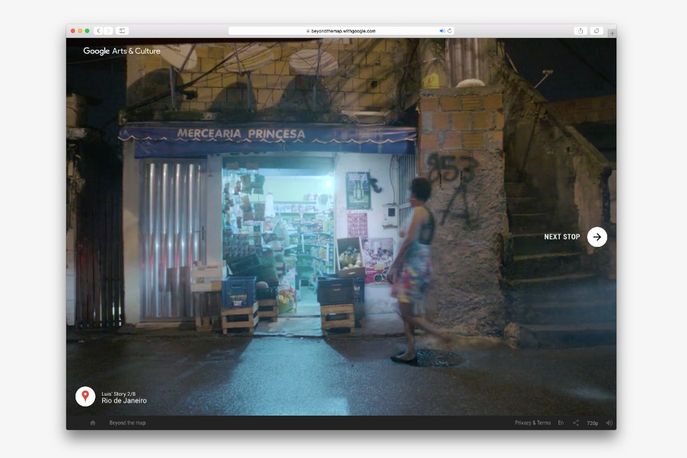Open the 720p video quality selector

tap(592, 423)
